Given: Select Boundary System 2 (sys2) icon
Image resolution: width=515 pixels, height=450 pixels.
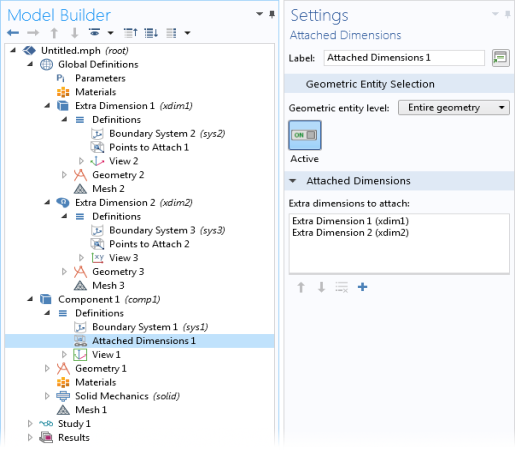Looking at the screenshot, I should [97, 134].
